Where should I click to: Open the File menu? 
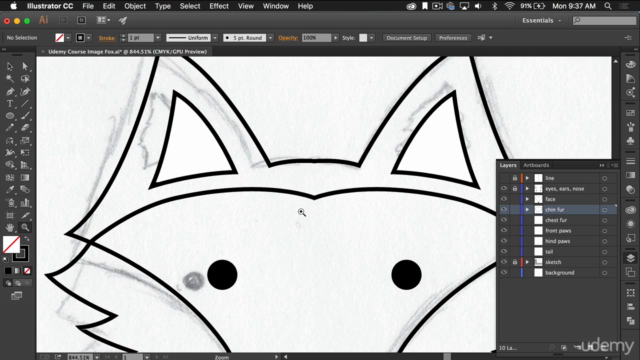coord(88,6)
